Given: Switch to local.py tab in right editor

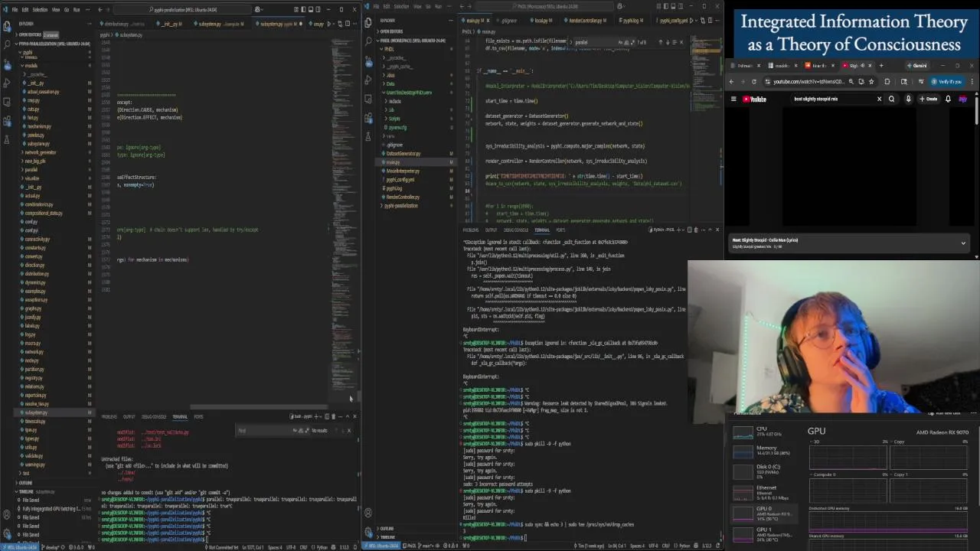Looking at the screenshot, I should tap(541, 21).
